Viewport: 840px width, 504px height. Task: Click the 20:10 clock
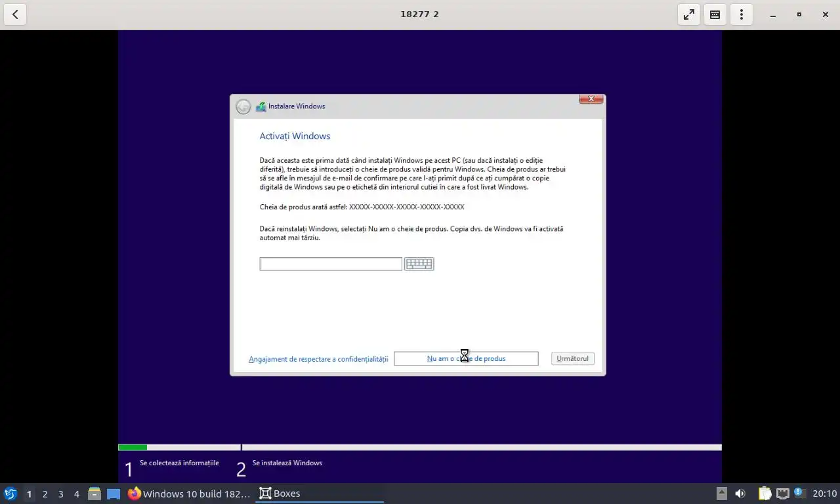click(x=824, y=493)
